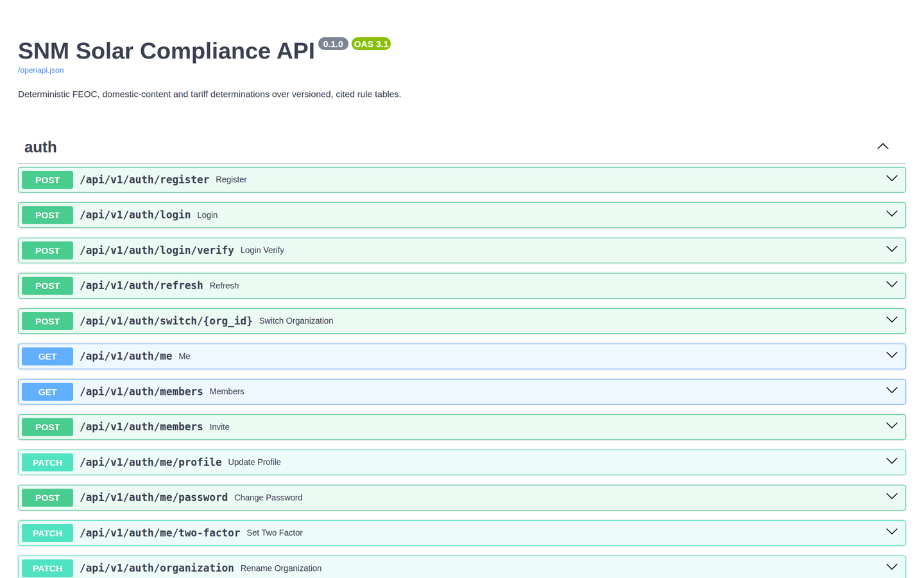Open the /openapi.json link
The width and height of the screenshot is (924, 578).
click(x=40, y=70)
